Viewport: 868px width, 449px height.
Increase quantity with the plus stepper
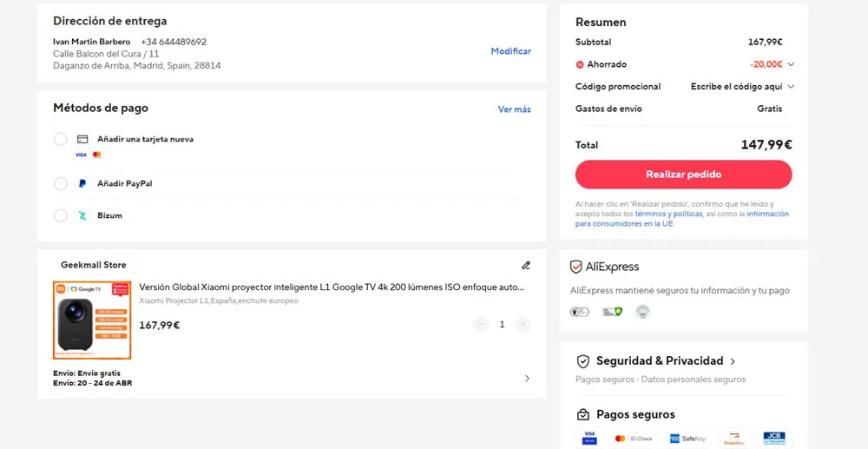pos(523,325)
